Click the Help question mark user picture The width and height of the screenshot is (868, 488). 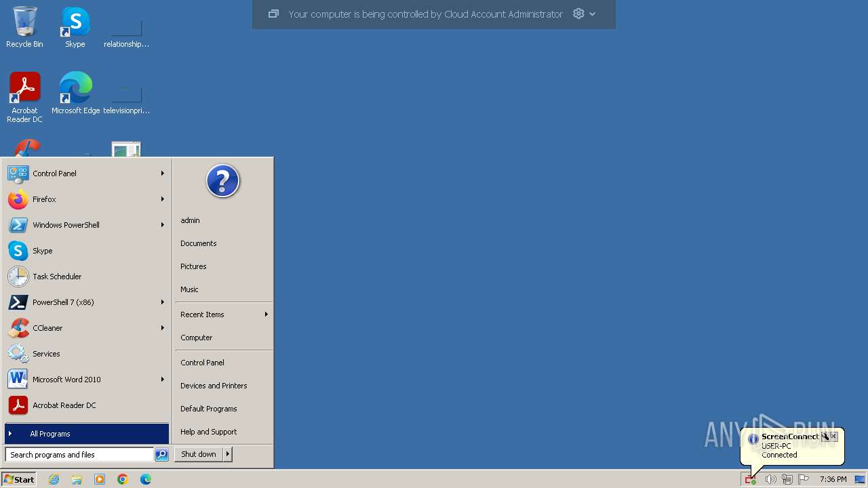(x=223, y=181)
